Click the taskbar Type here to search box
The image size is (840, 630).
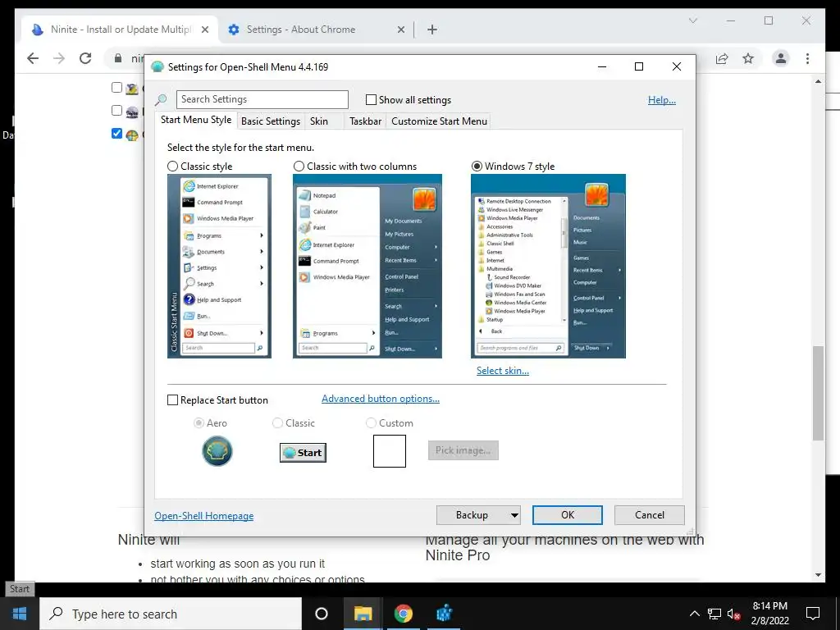pyautogui.click(x=171, y=614)
